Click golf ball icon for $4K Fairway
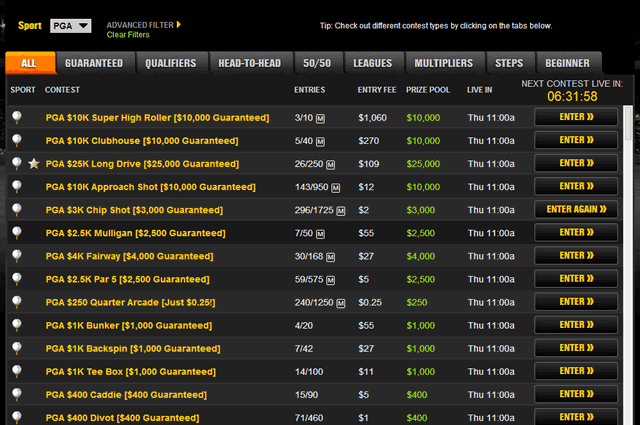Image resolution: width=640 pixels, height=425 pixels. pyautogui.click(x=17, y=256)
